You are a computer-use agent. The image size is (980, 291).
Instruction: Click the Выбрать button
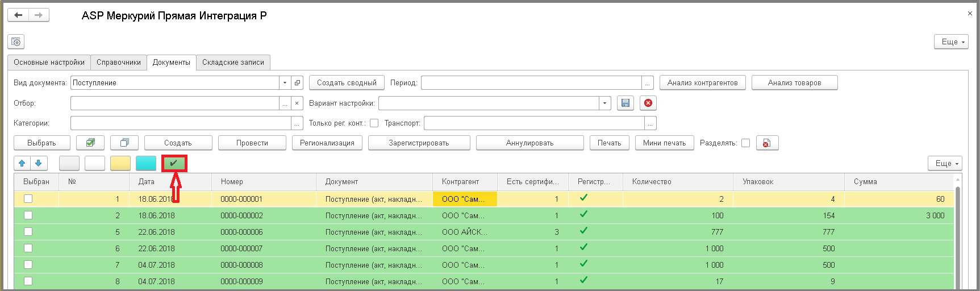coord(42,143)
